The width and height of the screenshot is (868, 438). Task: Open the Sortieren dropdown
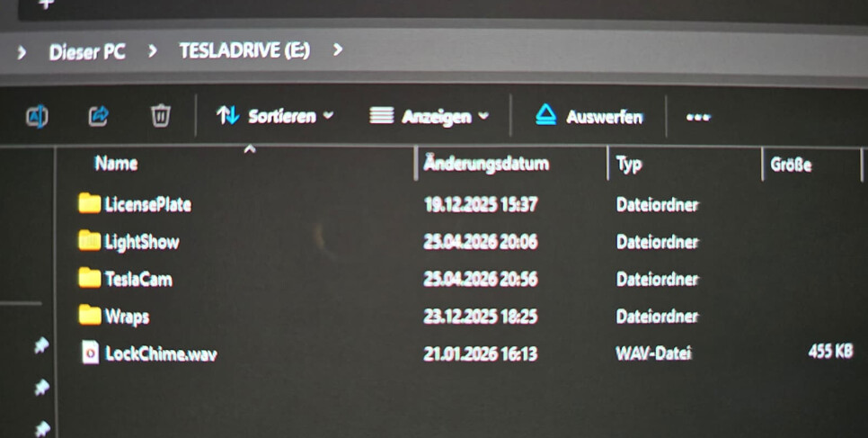coord(275,116)
